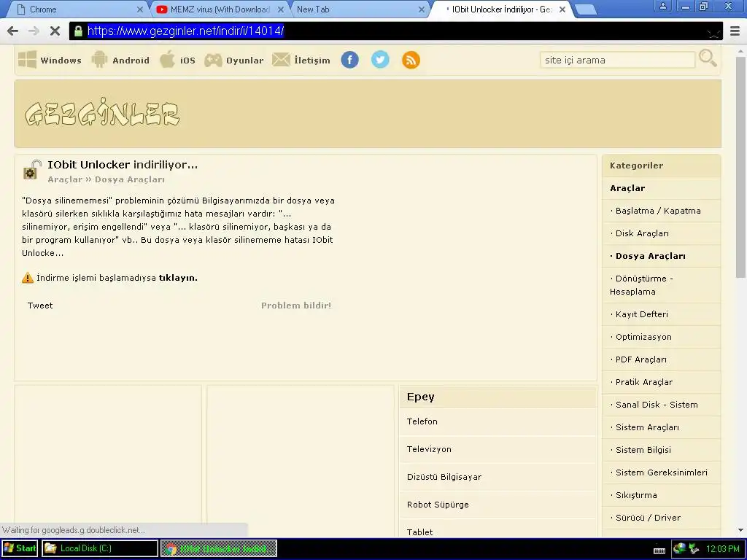The width and height of the screenshot is (747, 560).
Task: Open Pratik Araçlar category
Action: 644,382
